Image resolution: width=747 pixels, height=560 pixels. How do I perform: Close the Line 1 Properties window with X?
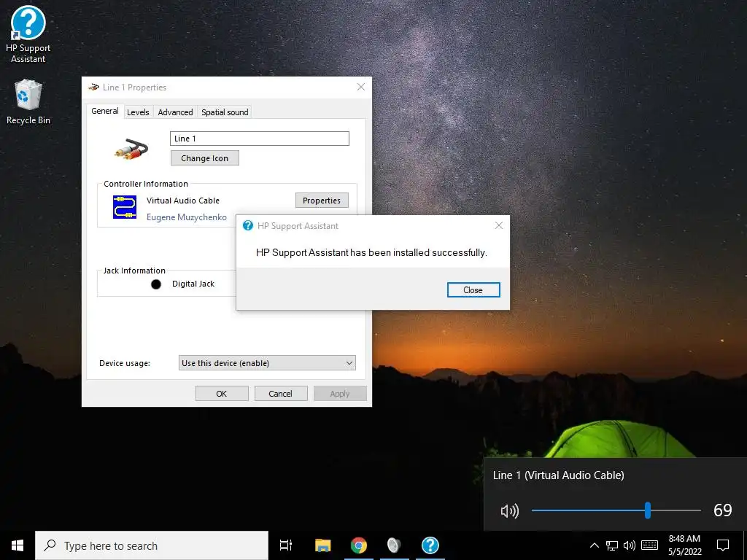click(361, 87)
